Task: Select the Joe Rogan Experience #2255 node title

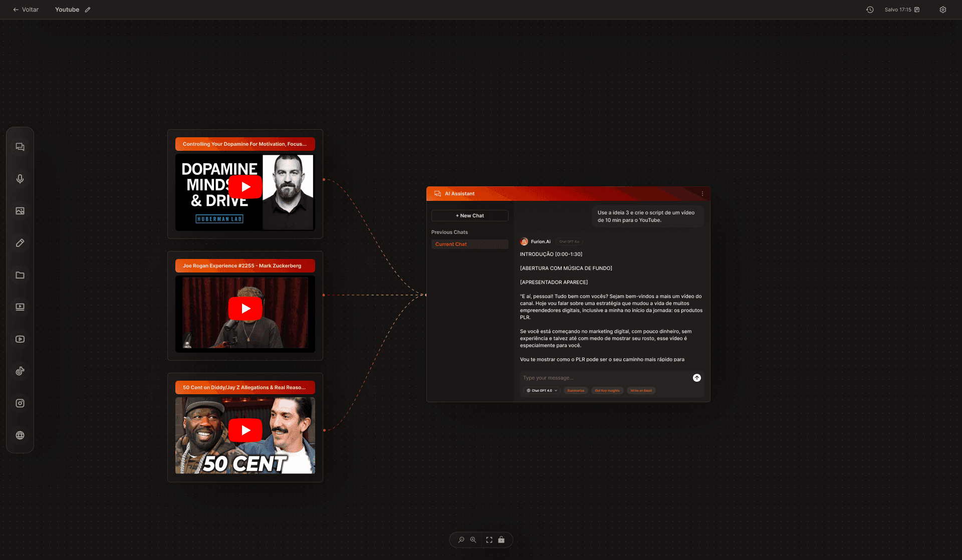Action: pos(245,266)
